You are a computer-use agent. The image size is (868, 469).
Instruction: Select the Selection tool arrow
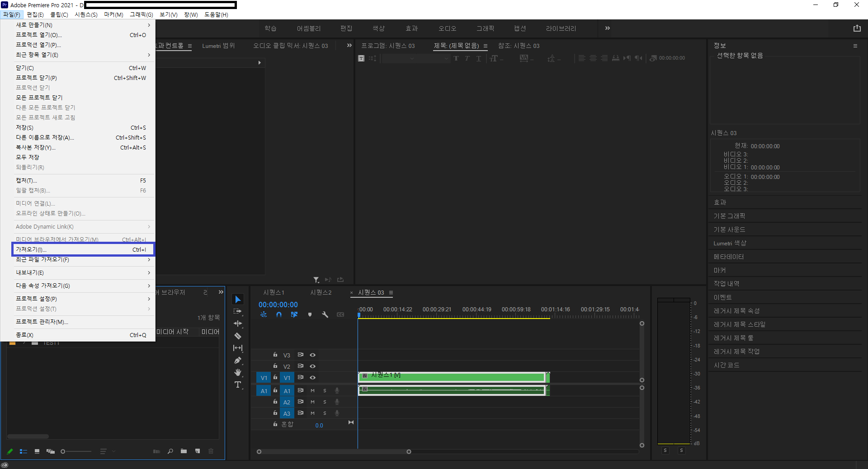pos(238,300)
